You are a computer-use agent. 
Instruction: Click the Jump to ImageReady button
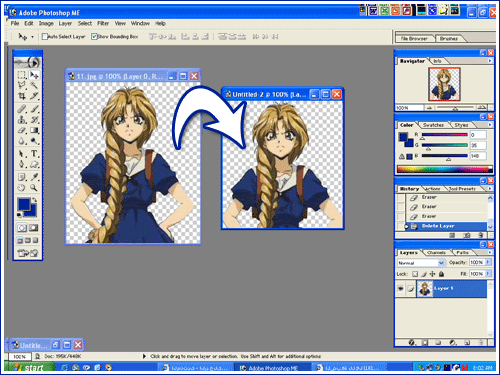point(28,253)
